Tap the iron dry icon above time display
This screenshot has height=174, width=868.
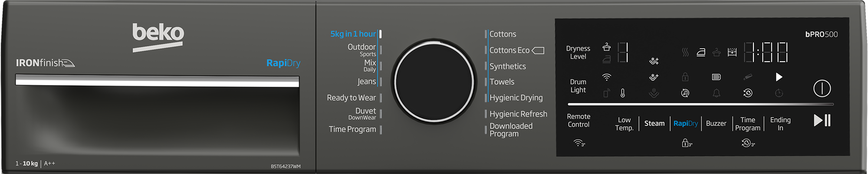(x=700, y=53)
